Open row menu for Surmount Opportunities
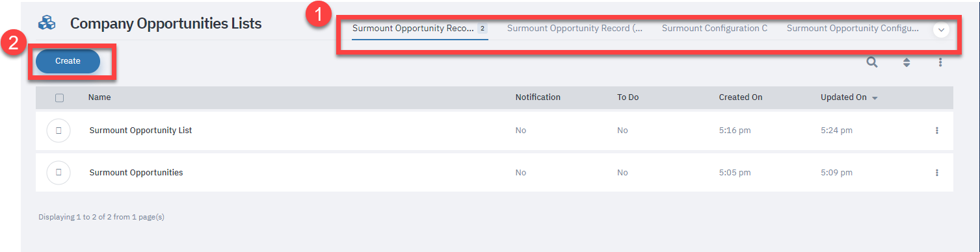Viewport: 980px width, 252px height. [937, 173]
